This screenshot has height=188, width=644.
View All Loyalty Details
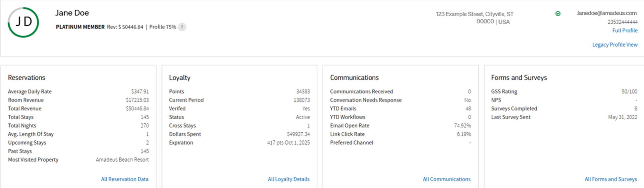pos(289,179)
